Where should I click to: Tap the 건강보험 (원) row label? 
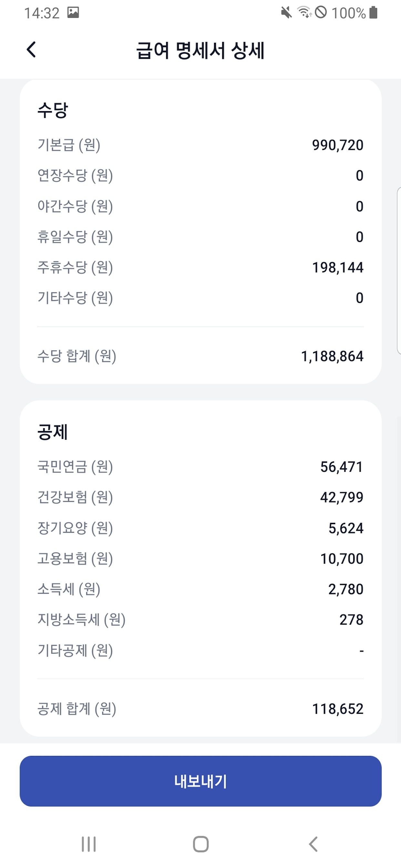[75, 497]
